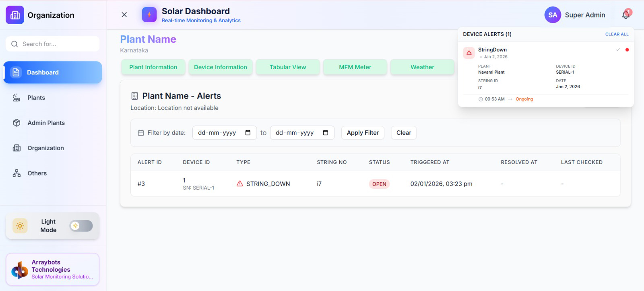The image size is (644, 291).
Task: Mark StringDown alert as read checkmark
Action: pyautogui.click(x=618, y=50)
